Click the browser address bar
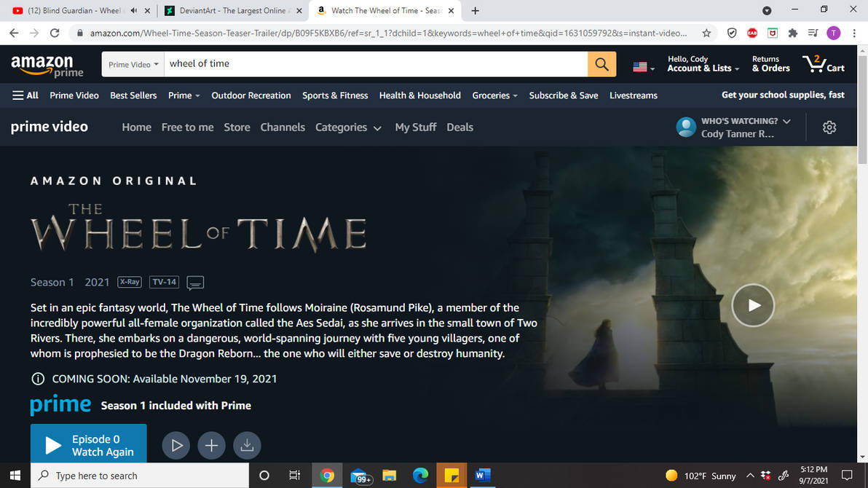 (387, 34)
